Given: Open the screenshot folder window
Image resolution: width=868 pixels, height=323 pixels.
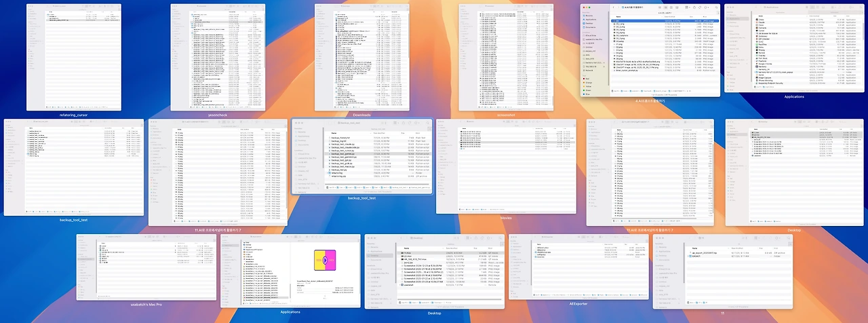Looking at the screenshot, I should [506, 56].
